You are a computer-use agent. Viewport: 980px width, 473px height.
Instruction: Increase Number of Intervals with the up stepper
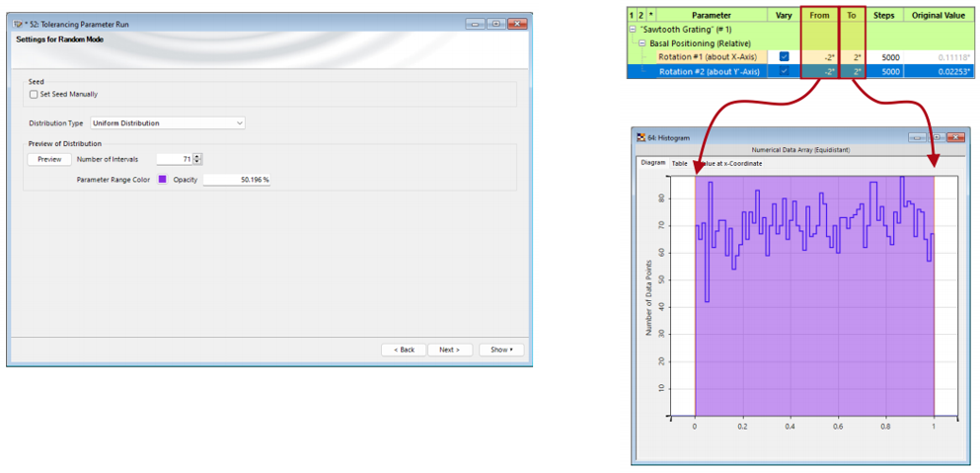[x=197, y=157]
